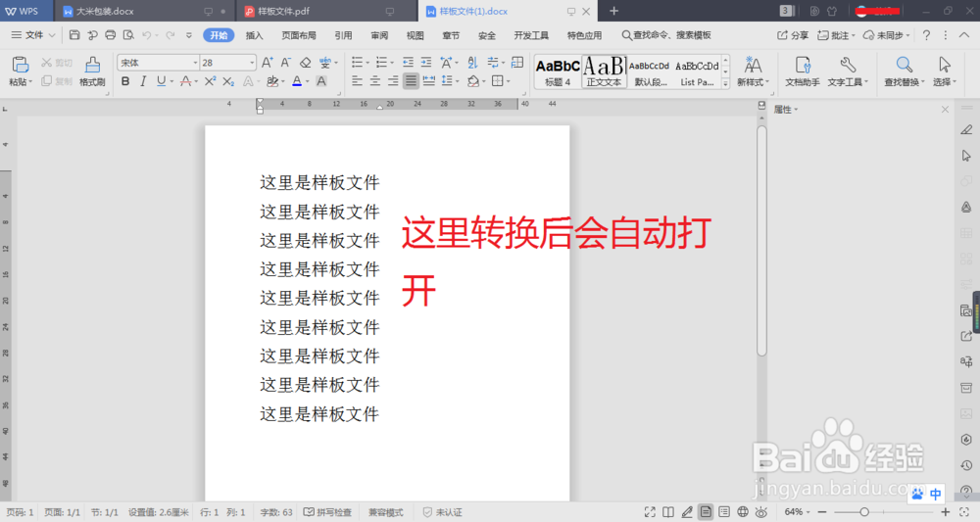980x522 pixels.
Task: Toggle Underline formatting
Action: (162, 81)
